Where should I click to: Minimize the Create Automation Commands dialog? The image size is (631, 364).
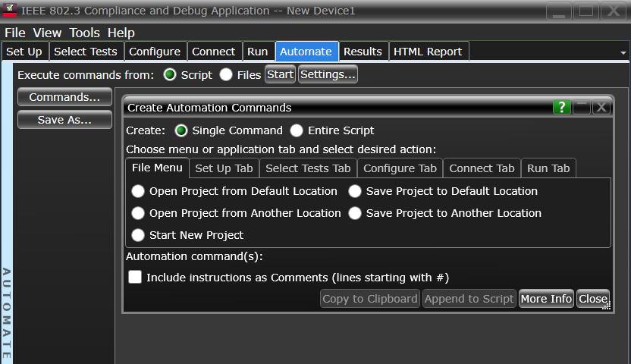point(582,108)
